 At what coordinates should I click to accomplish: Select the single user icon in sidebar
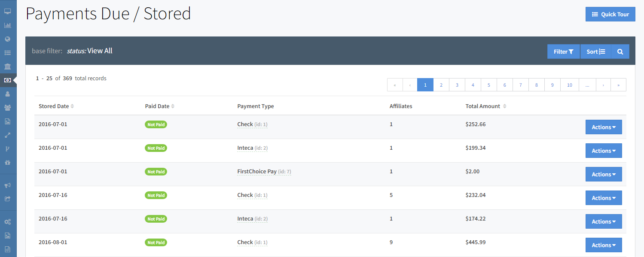coord(7,94)
